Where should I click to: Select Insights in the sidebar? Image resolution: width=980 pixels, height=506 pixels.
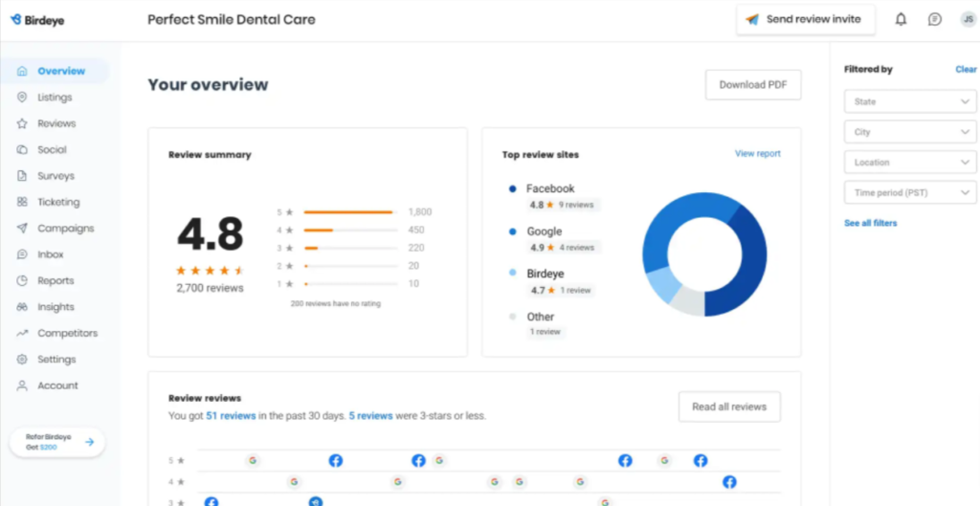click(x=56, y=307)
